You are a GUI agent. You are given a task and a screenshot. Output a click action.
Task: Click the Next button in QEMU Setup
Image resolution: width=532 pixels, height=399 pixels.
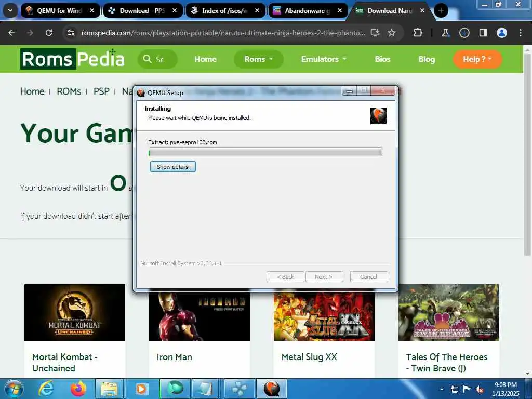[324, 277]
